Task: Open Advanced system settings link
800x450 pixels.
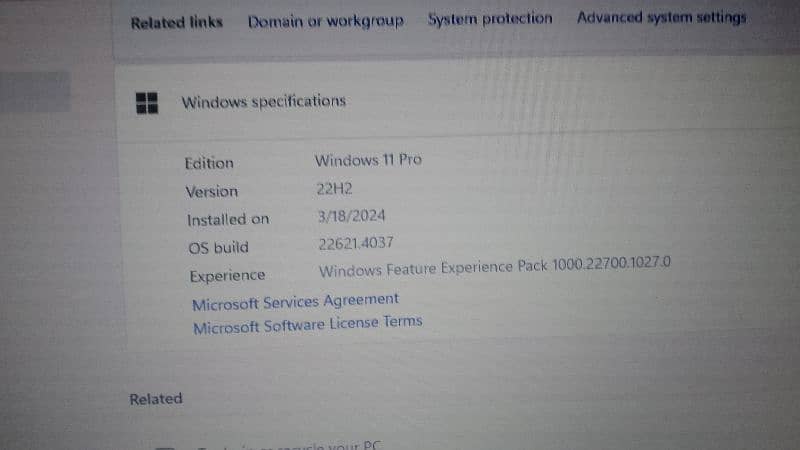Action: (x=661, y=17)
